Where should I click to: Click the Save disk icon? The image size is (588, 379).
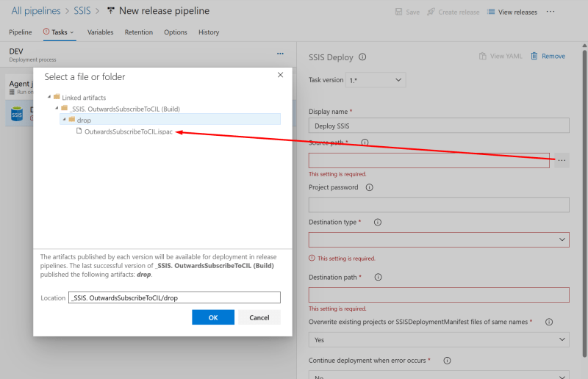[398, 12]
